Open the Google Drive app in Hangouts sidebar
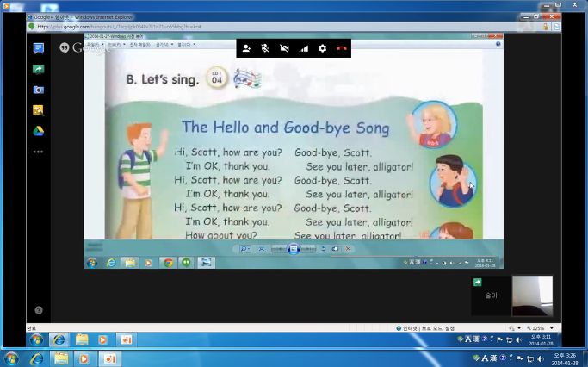This screenshot has width=588, height=367. click(x=38, y=131)
